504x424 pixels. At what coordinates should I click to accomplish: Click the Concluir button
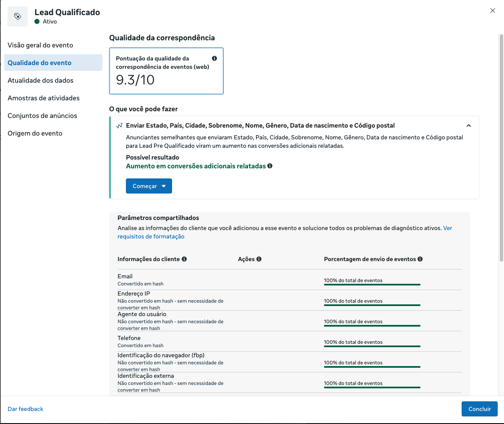480,409
